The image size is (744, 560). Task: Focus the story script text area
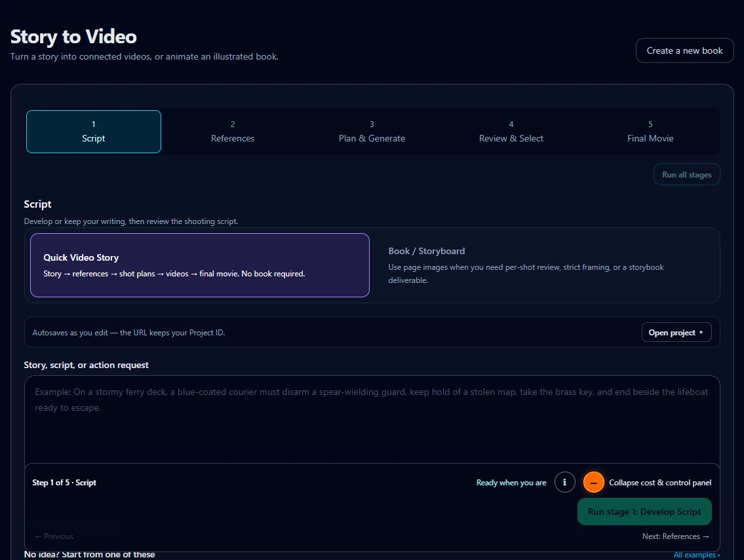(x=372, y=419)
